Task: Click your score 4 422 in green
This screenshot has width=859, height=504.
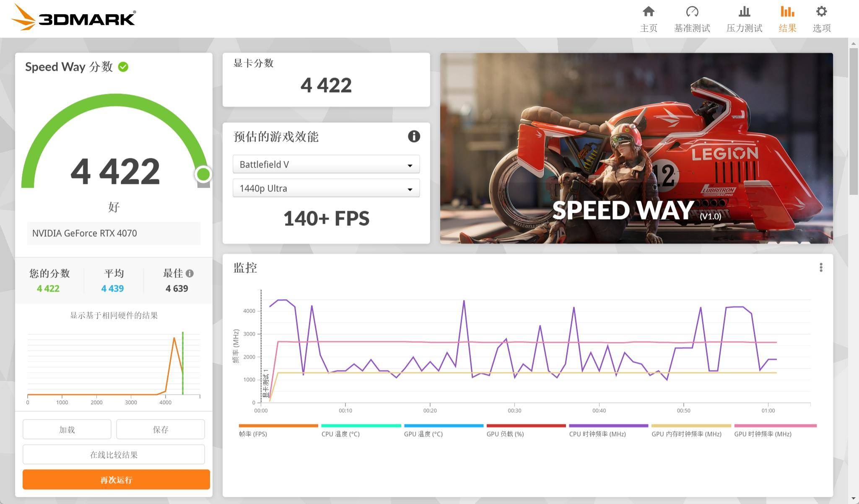Action: 48,289
